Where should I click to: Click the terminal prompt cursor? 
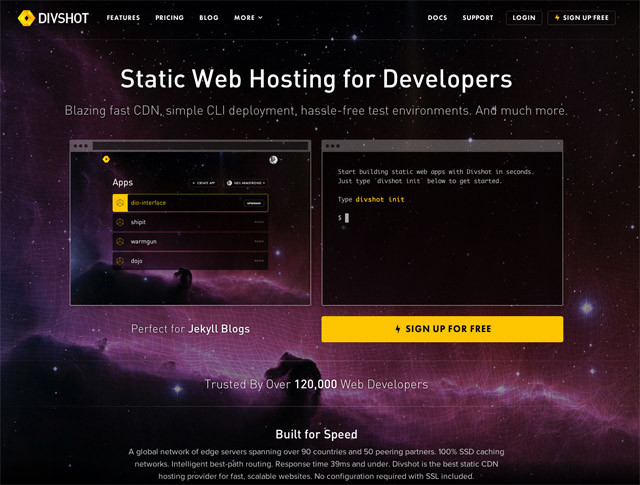pos(347,218)
